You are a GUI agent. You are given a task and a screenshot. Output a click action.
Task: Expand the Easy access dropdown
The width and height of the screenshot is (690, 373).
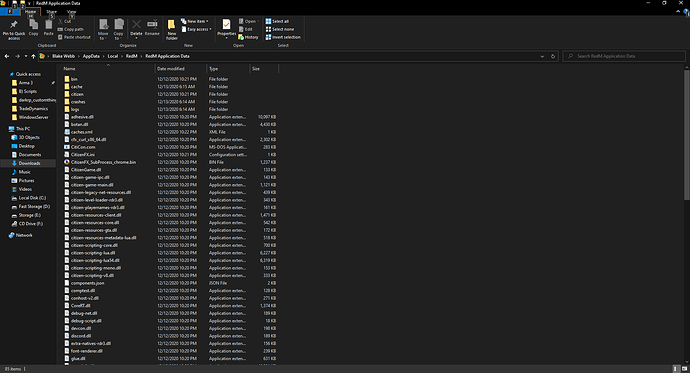coord(197,29)
